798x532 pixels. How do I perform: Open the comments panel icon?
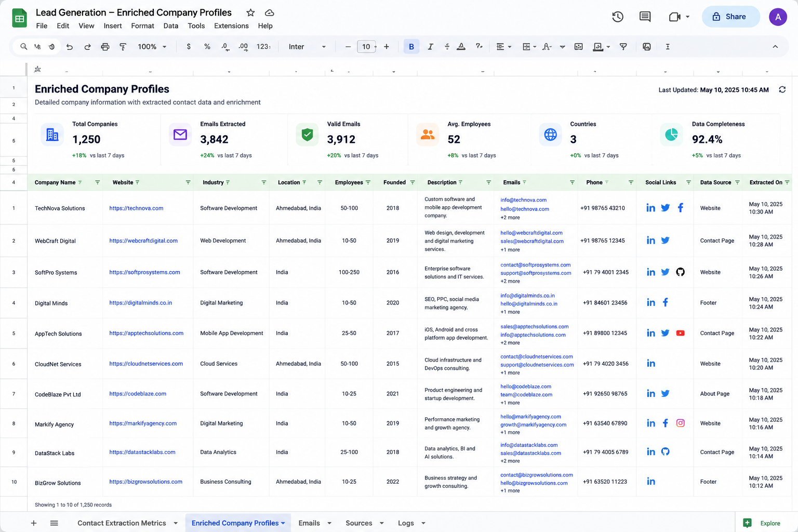[645, 17]
